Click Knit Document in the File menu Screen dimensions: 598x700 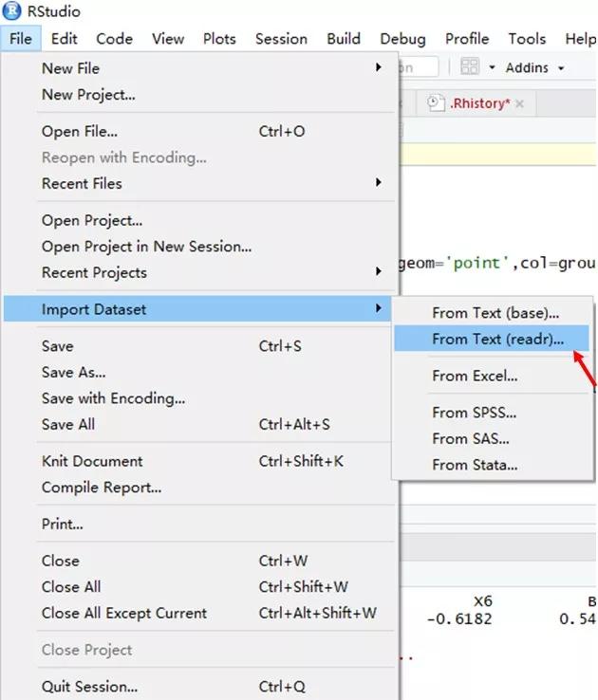pos(92,461)
